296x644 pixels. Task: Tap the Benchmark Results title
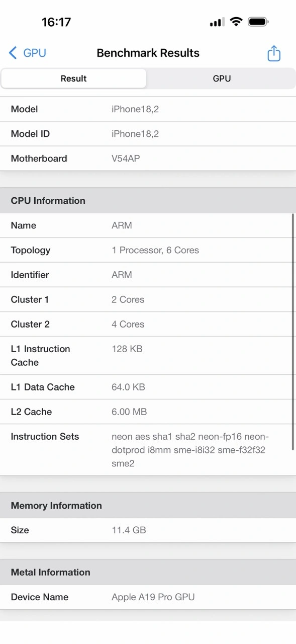pos(148,53)
